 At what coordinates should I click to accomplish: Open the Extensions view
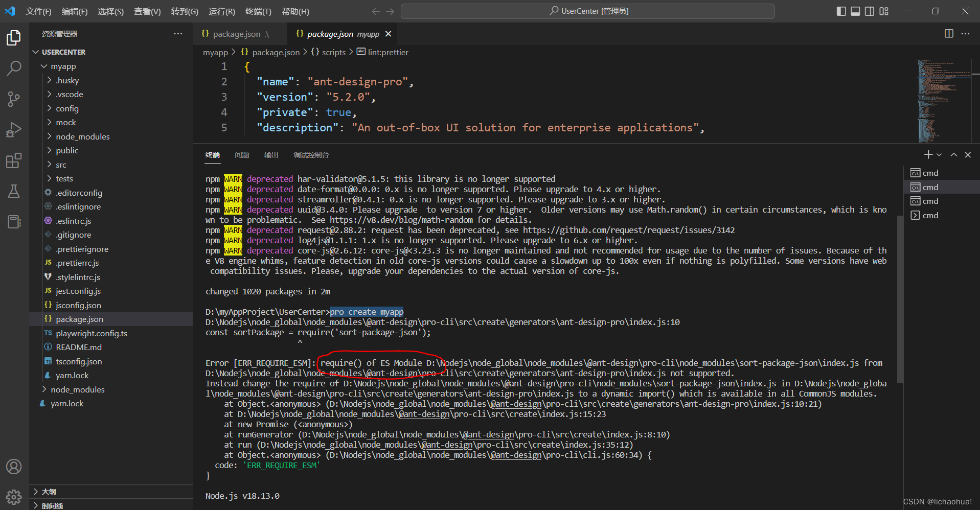[x=14, y=160]
